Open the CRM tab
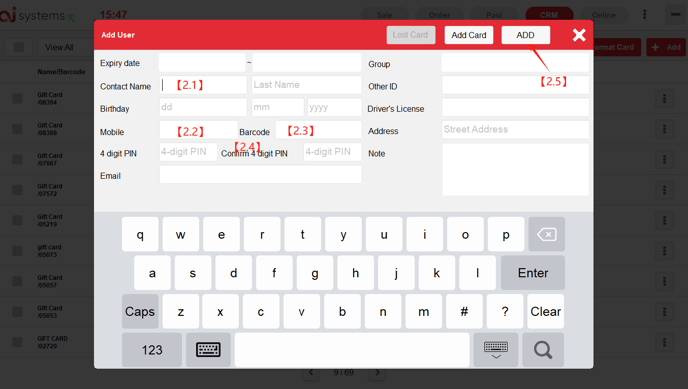The width and height of the screenshot is (688, 389). tap(549, 15)
